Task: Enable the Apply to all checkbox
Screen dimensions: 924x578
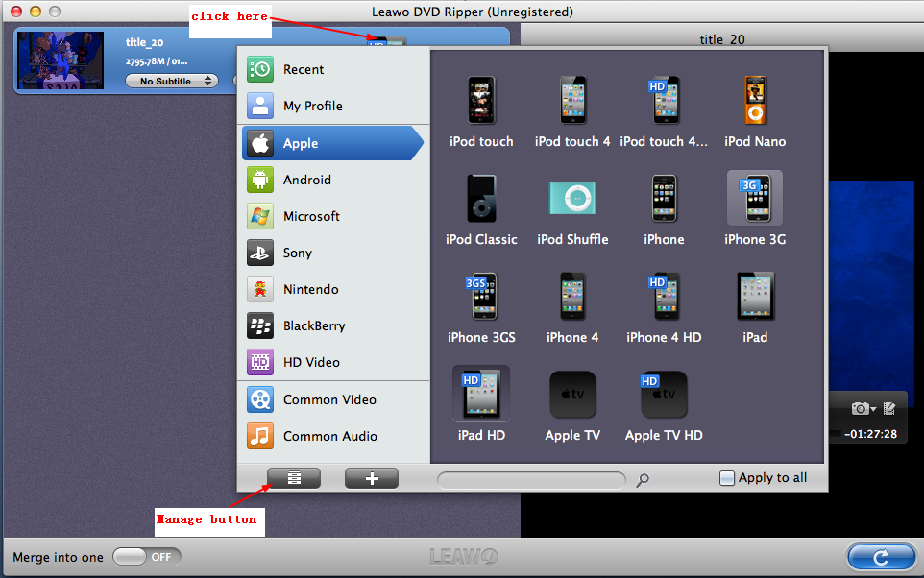Action: click(727, 478)
